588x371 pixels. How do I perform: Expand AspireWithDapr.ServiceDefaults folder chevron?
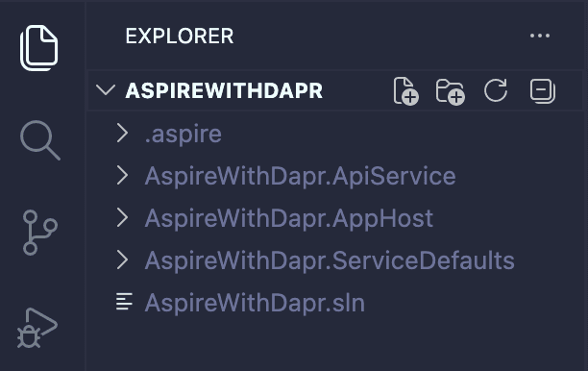click(122, 260)
